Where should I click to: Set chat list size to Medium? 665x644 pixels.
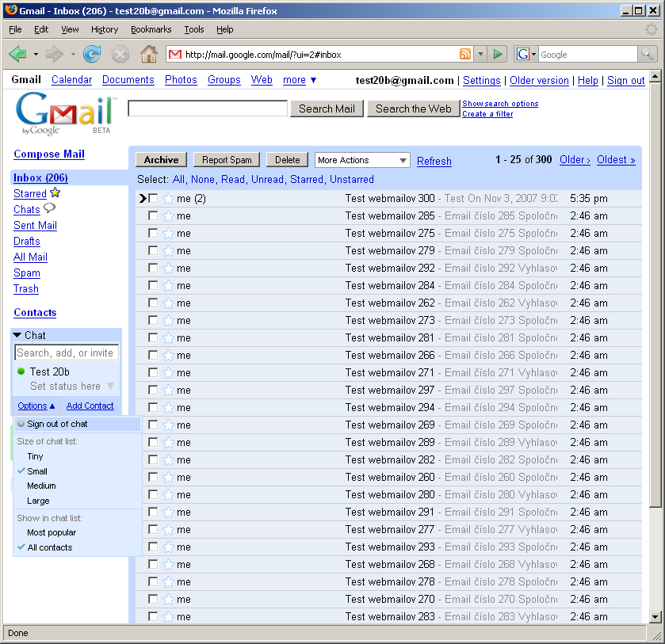[x=41, y=486]
